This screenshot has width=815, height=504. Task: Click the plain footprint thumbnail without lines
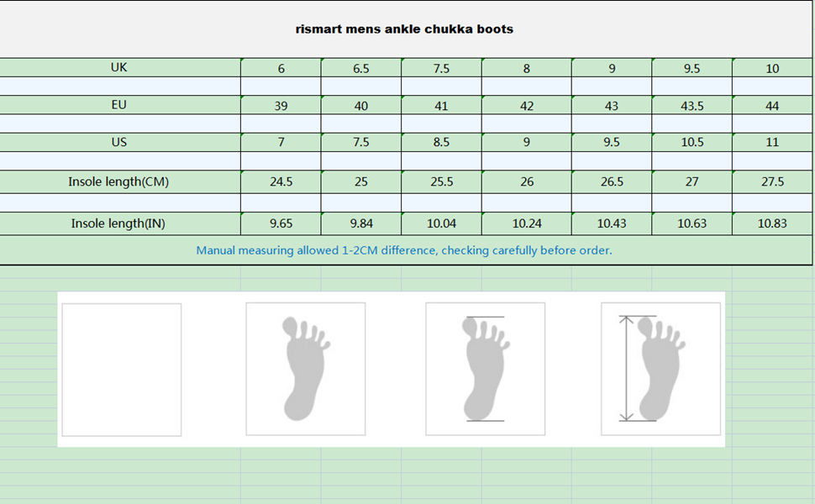[x=306, y=369]
